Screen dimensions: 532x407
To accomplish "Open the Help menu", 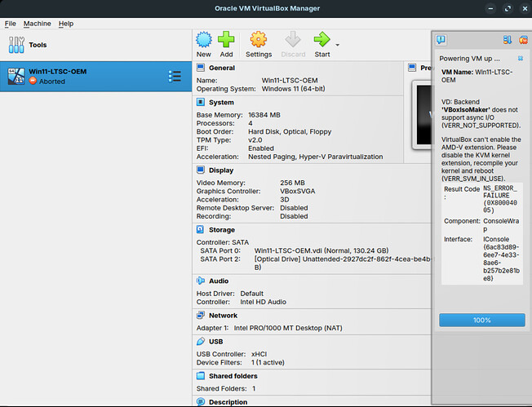I will 66,24.
